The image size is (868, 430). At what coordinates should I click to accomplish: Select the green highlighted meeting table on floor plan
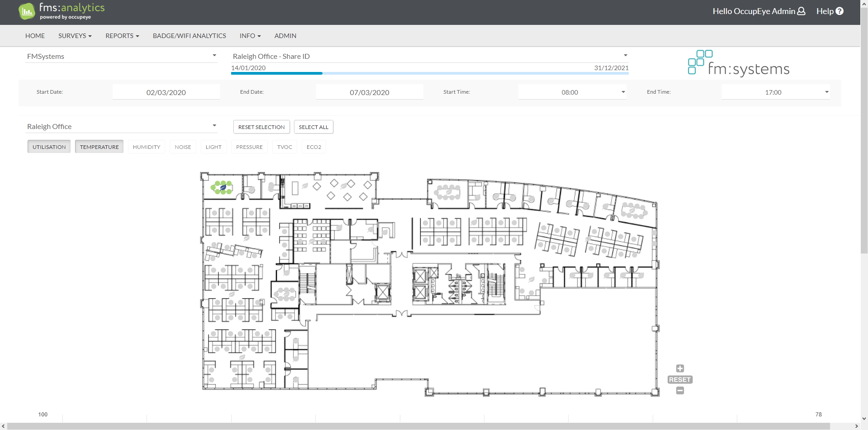(x=222, y=187)
